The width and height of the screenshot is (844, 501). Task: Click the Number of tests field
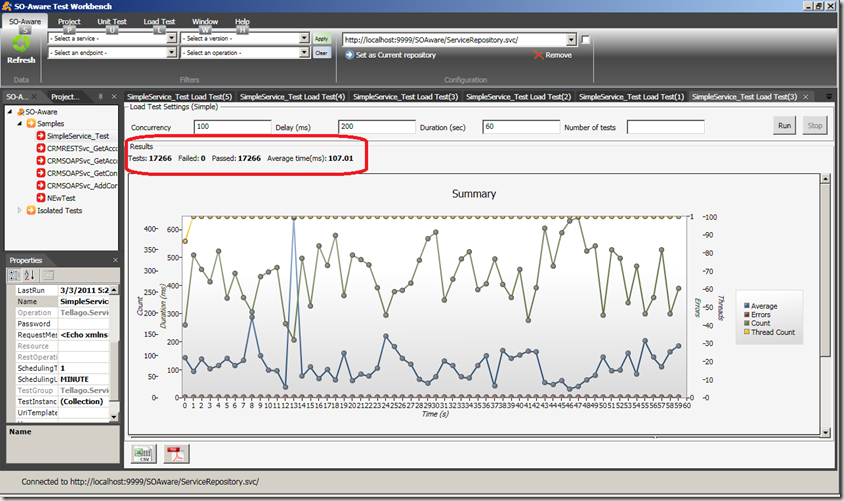[666, 127]
